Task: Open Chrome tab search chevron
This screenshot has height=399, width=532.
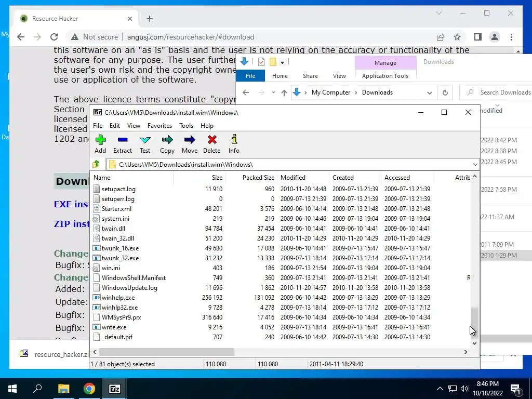Action: pos(438,13)
